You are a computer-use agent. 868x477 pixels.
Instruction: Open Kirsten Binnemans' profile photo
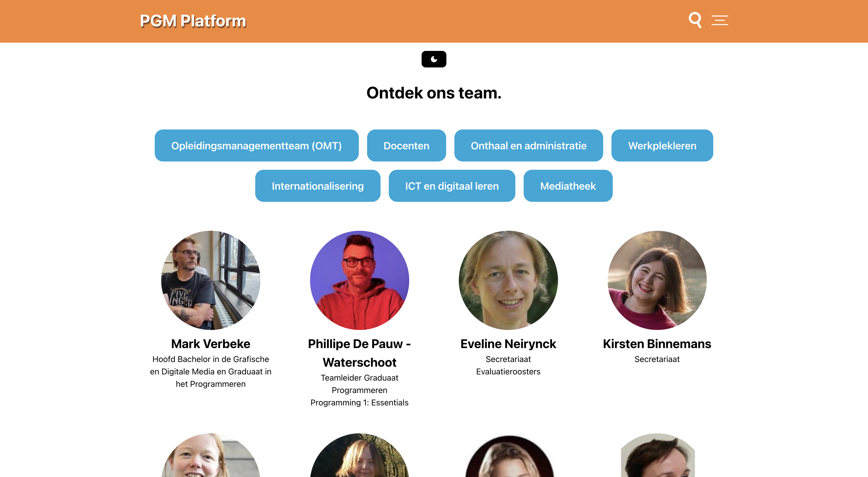657,280
